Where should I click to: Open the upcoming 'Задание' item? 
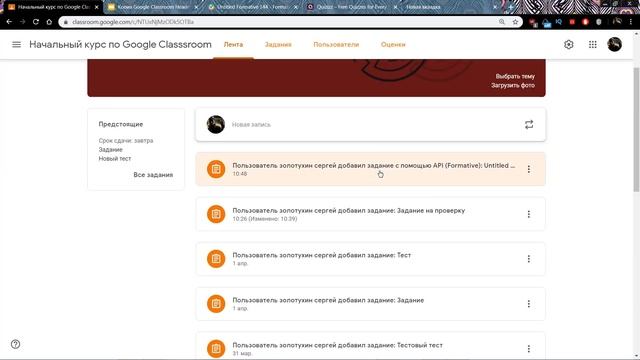[x=111, y=149]
